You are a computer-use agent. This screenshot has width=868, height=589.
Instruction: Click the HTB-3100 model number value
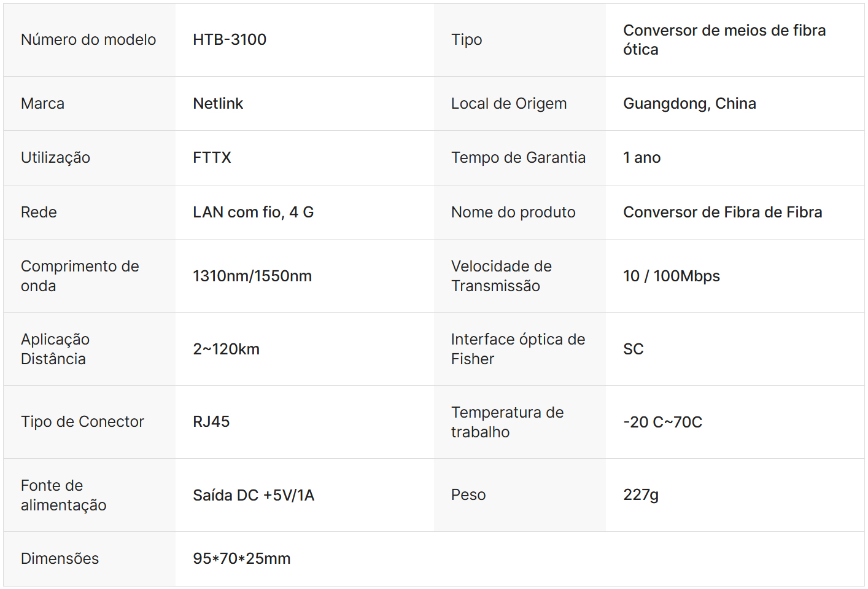coord(230,40)
